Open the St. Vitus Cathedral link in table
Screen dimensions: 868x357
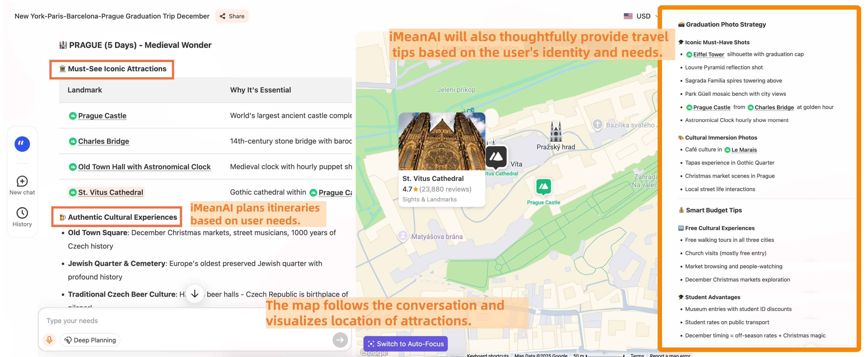[x=111, y=192]
